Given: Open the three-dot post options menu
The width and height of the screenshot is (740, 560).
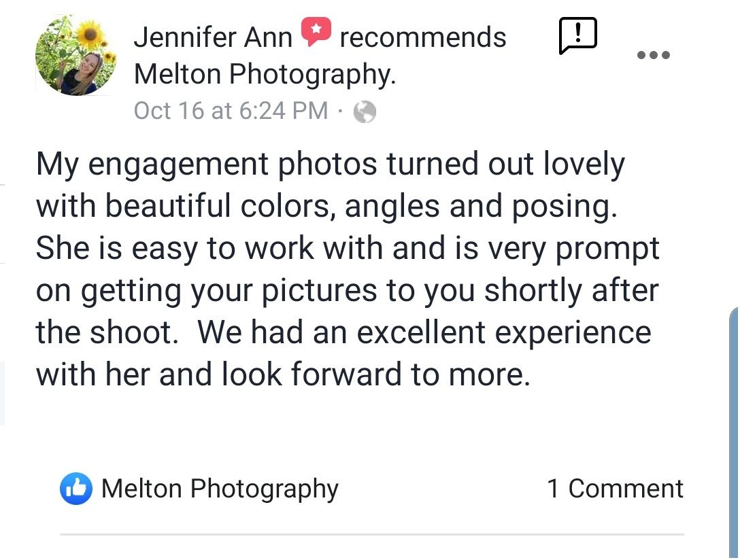Looking at the screenshot, I should 654,54.
